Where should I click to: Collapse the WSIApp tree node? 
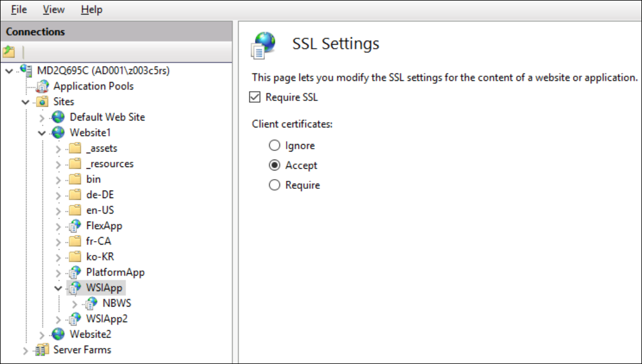(x=58, y=288)
